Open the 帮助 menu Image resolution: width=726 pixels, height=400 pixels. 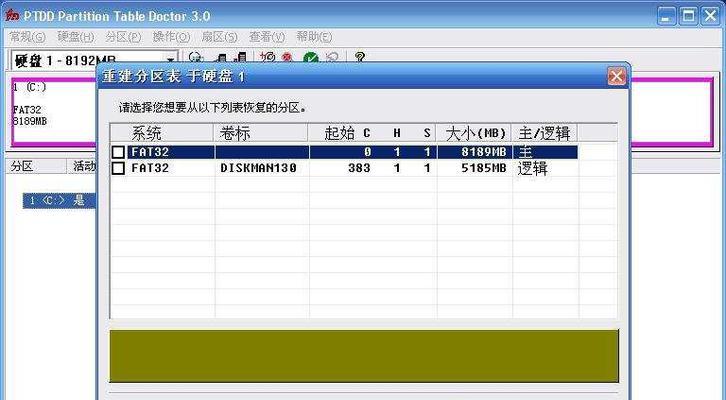(314, 37)
